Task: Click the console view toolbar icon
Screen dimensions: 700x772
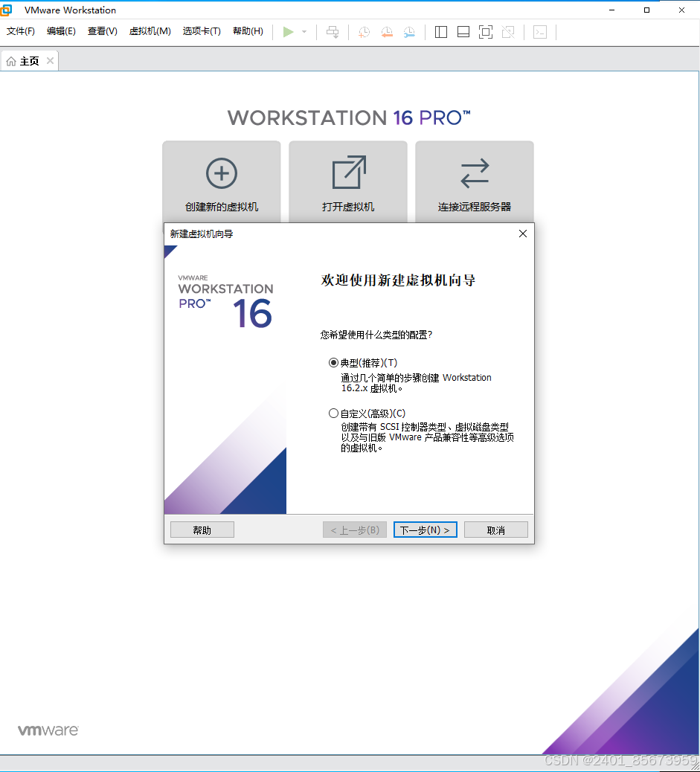Action: pos(540,32)
